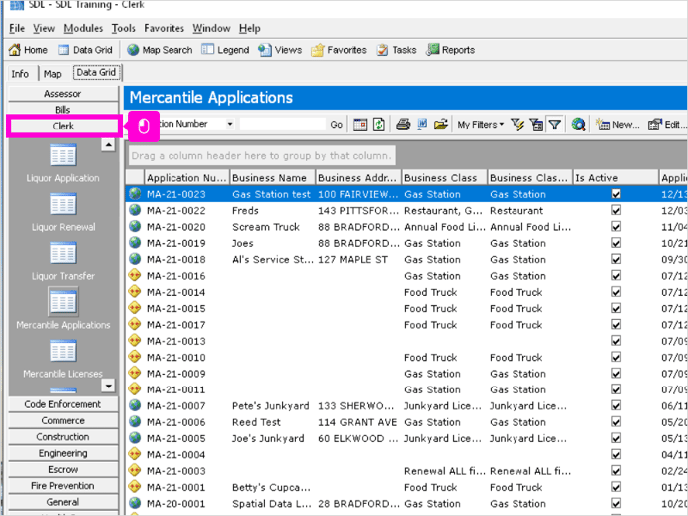
Task: Expand the Bills sidebar group
Action: 63,109
